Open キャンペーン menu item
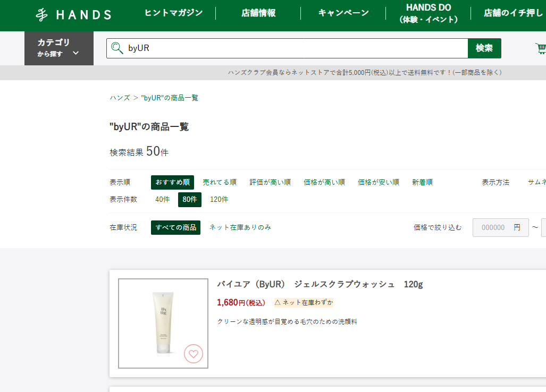546x392 pixels. pyautogui.click(x=343, y=13)
